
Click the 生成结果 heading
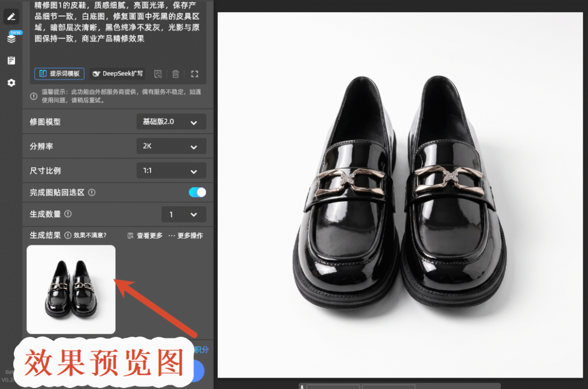coord(45,235)
